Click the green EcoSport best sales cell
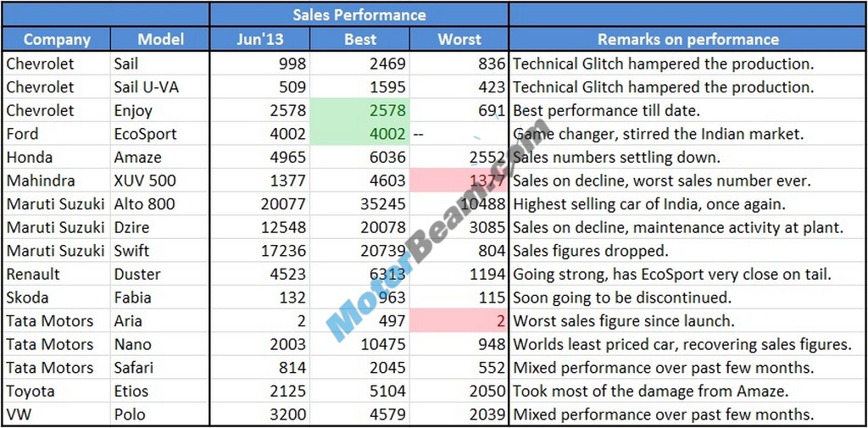 tap(360, 134)
